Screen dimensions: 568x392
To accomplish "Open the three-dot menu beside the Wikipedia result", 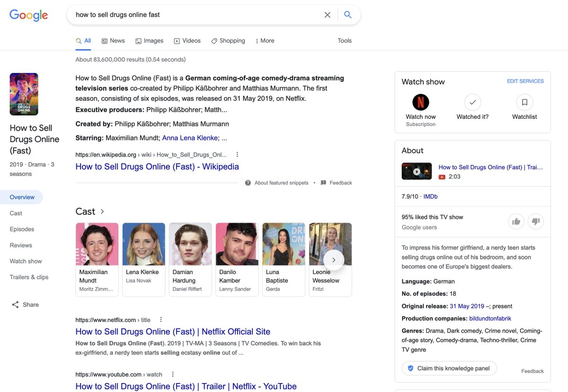I will pos(237,154).
